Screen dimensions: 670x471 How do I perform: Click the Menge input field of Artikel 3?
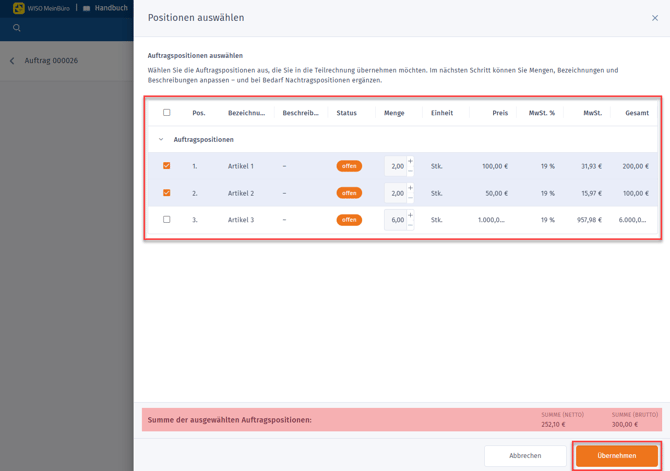click(396, 220)
